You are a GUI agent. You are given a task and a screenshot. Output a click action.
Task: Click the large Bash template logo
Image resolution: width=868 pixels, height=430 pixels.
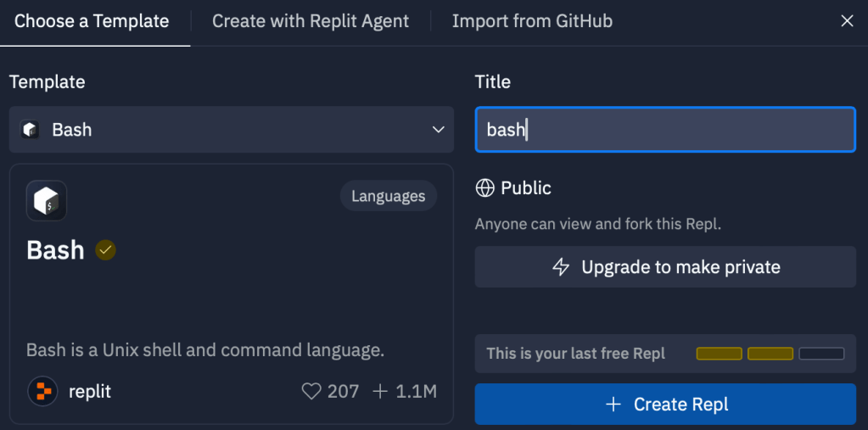47,201
